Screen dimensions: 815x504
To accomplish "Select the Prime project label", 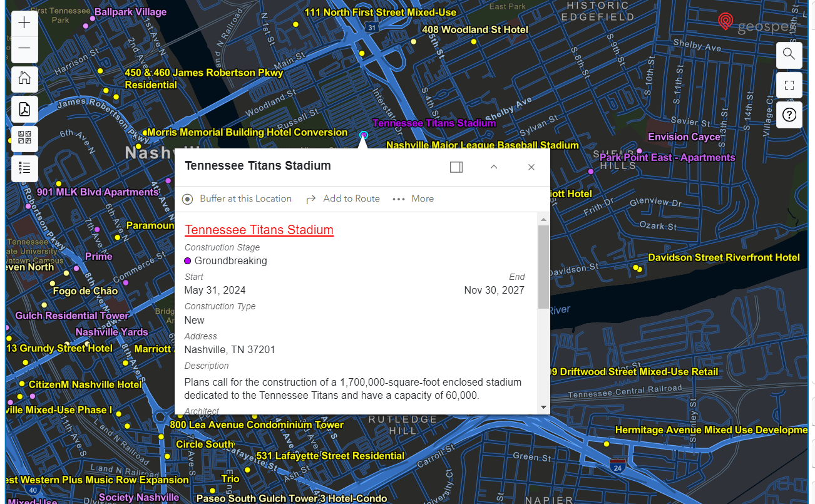I will click(x=99, y=257).
